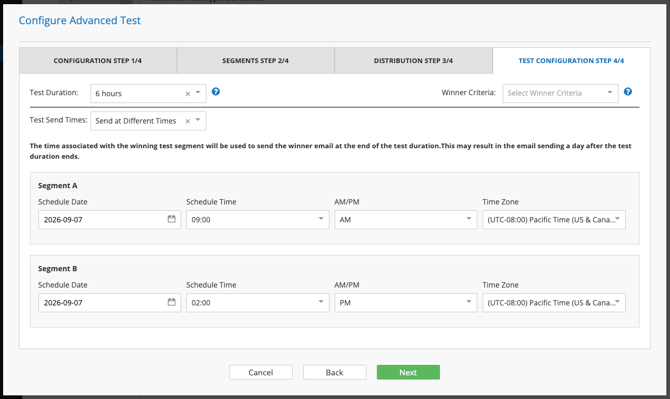Proceed with the green Next button
The image size is (670, 399).
pyautogui.click(x=408, y=372)
